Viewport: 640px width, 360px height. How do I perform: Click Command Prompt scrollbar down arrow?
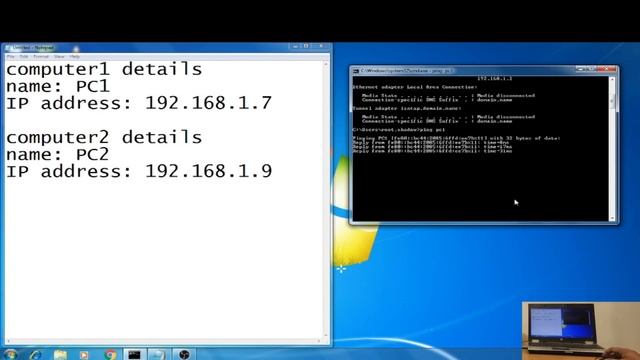612,218
